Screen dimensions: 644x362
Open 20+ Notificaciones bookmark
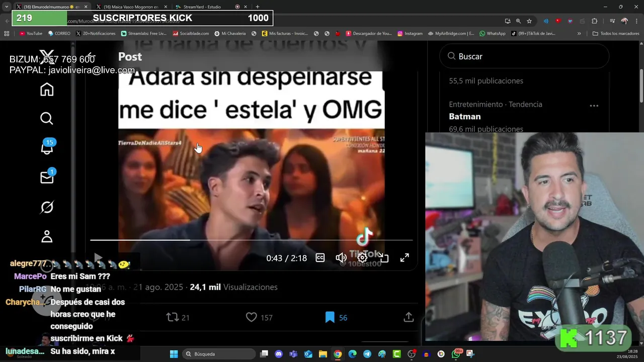[96, 34]
